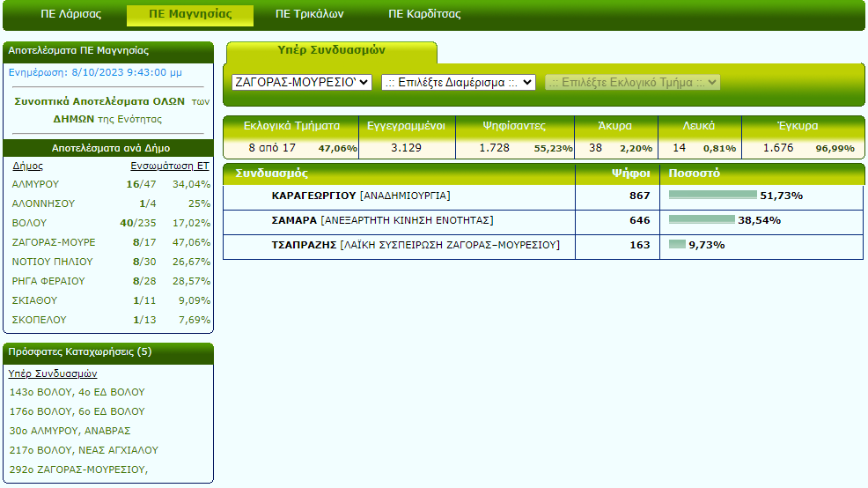The image size is (868, 488).
Task: Choose ΡΗΓΑ ΦΕΡΑΙΟΥ municipality
Action: pyautogui.click(x=48, y=281)
